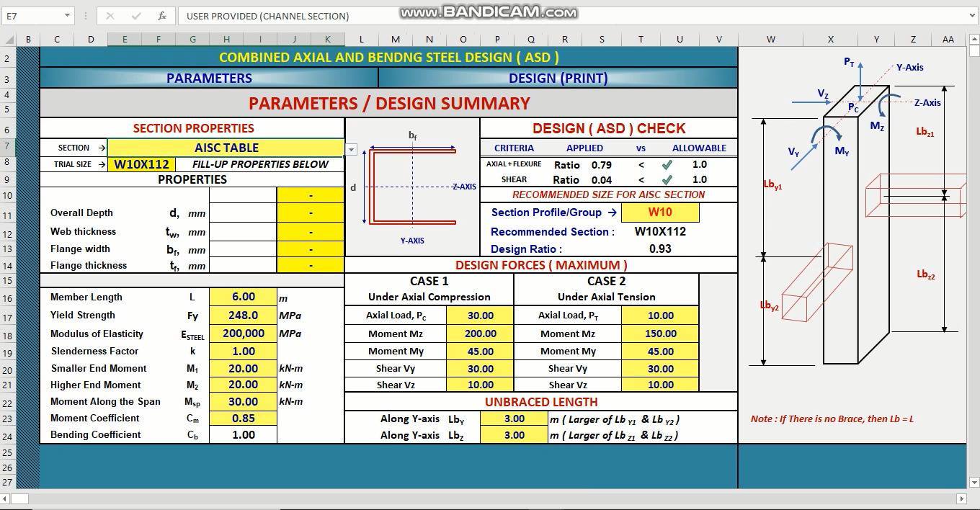This screenshot has width=980, height=510.
Task: Click the PARAMETERS / DESIGN SUMMARY heading
Action: click(x=389, y=103)
